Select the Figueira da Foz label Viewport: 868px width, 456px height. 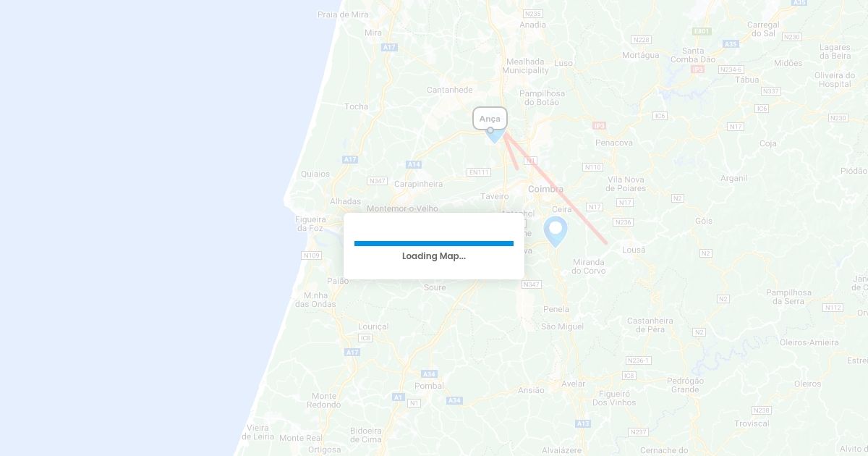click(x=311, y=224)
